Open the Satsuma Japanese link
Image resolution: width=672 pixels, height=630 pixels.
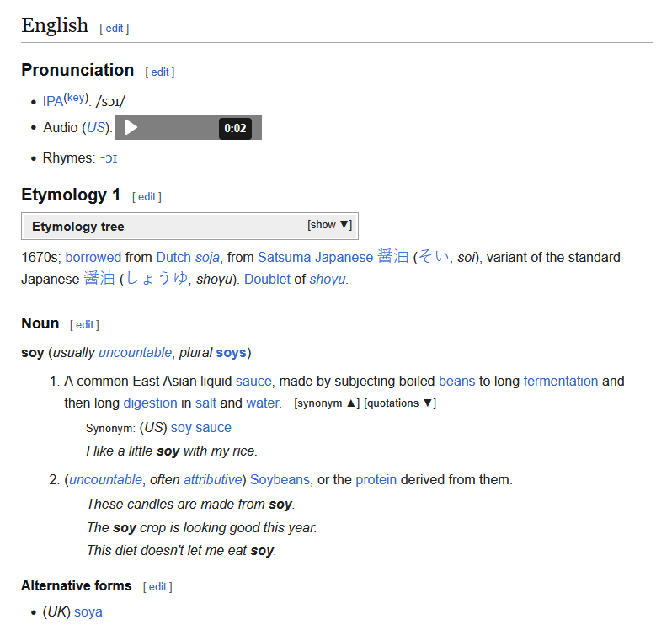(x=316, y=257)
